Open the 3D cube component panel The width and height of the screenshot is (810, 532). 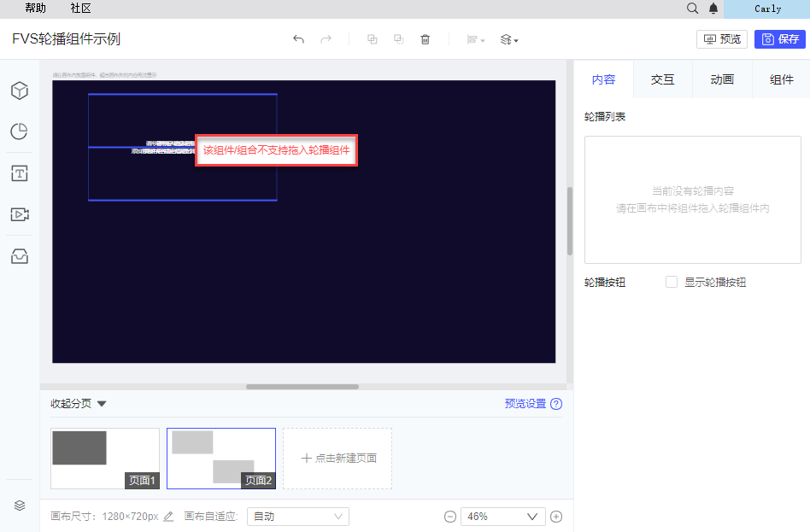point(20,91)
